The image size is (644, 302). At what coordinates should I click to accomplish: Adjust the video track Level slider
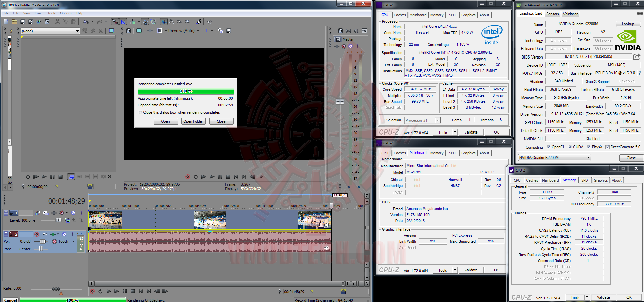click(58, 220)
